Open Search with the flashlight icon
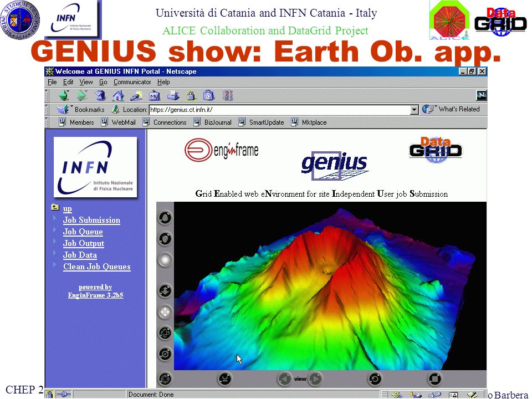Image resolution: width=532 pixels, height=399 pixels. click(136, 96)
